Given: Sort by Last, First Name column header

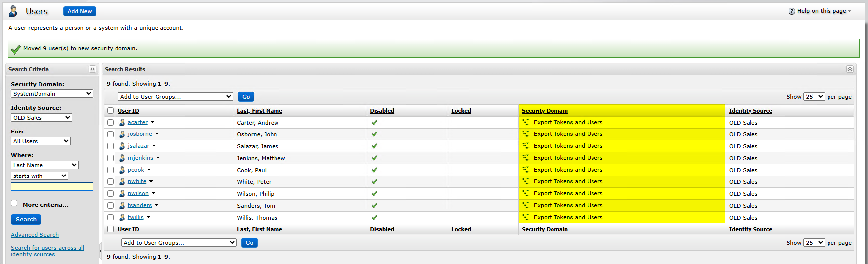Looking at the screenshot, I should [260, 111].
